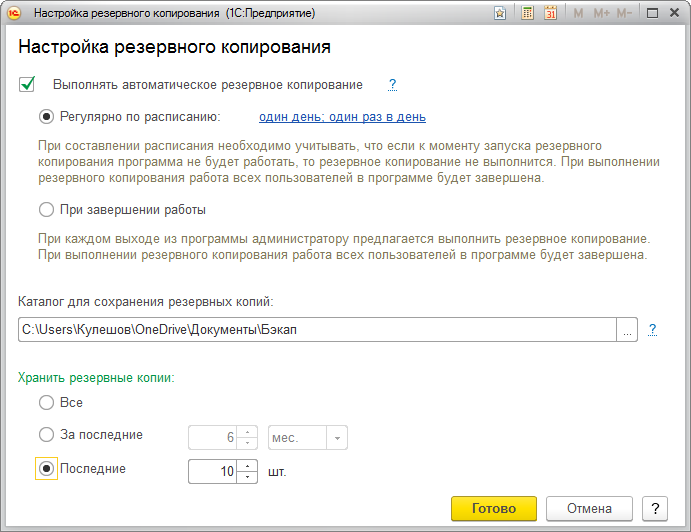691x532 pixels.
Task: Select 'За последние' storage period option
Action: coord(46,435)
